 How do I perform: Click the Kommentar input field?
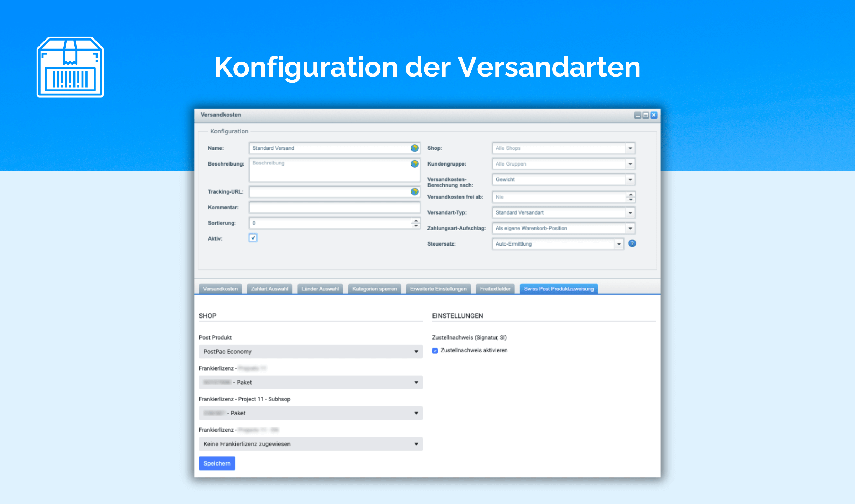[x=335, y=208]
